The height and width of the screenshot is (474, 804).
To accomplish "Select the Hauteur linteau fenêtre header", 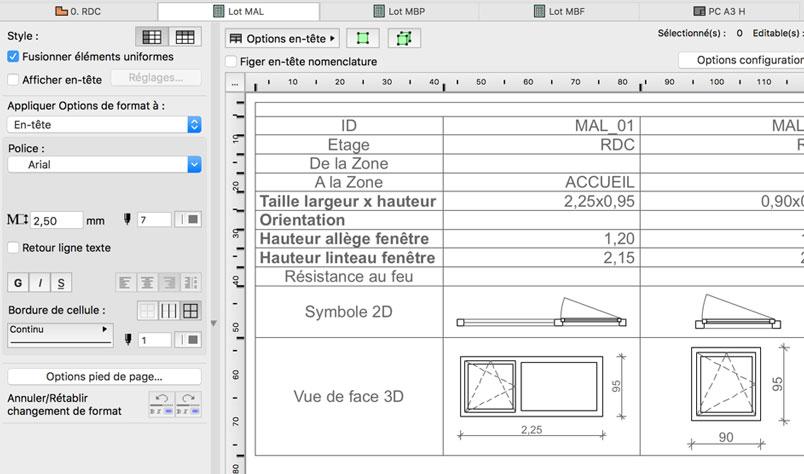I will click(x=349, y=258).
